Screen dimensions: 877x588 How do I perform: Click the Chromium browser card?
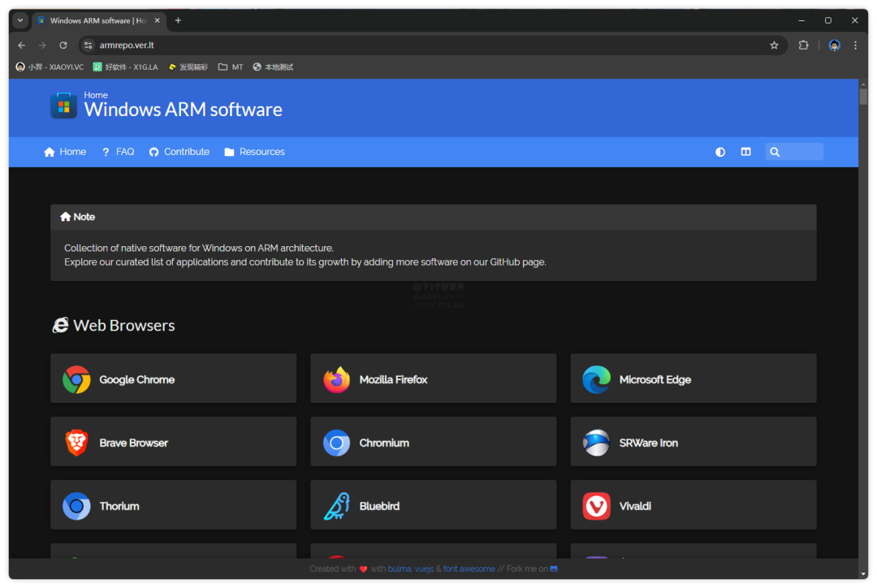coord(433,443)
